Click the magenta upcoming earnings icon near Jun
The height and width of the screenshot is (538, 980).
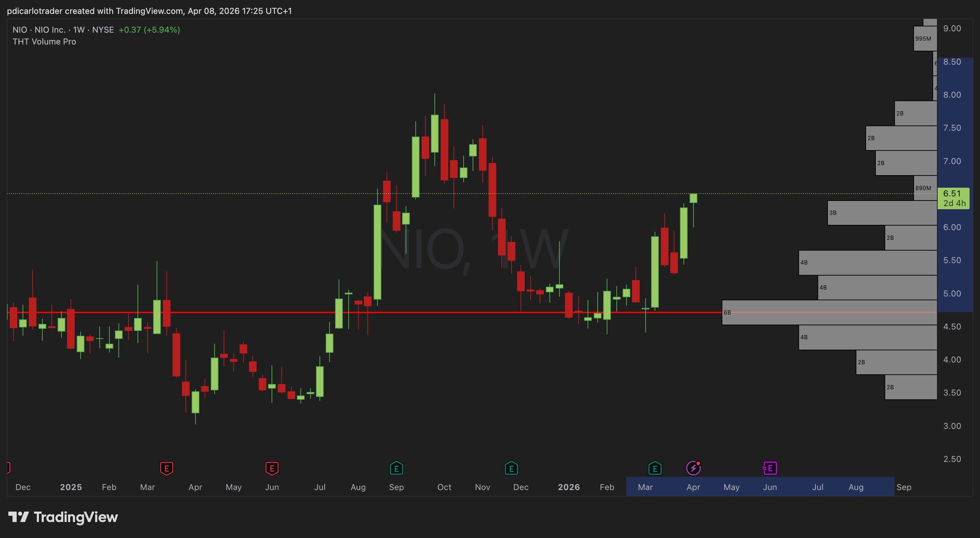point(770,468)
